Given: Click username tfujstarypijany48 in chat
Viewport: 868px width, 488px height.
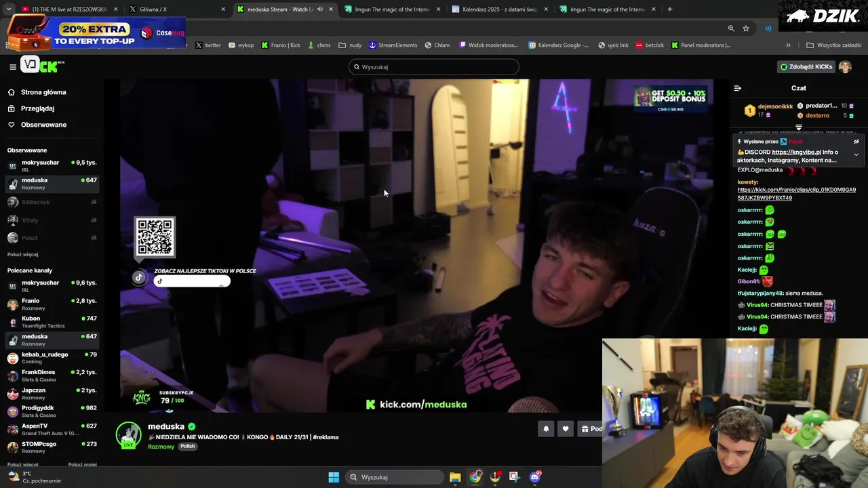Looking at the screenshot, I should pos(760,293).
